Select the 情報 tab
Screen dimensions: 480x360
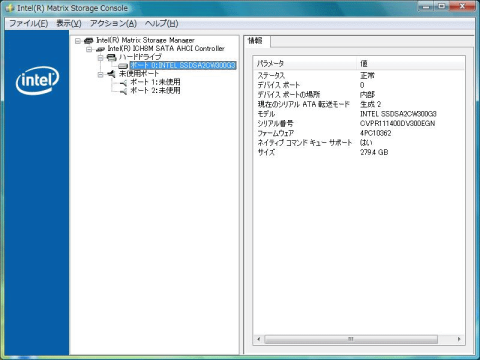(x=256, y=41)
